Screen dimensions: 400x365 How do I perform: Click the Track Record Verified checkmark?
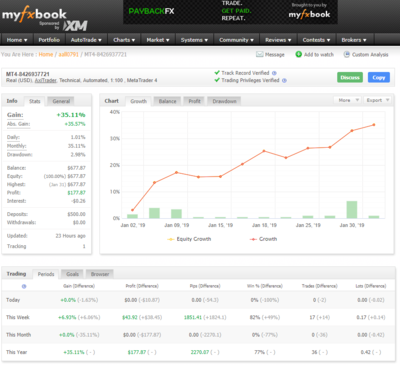217,73
